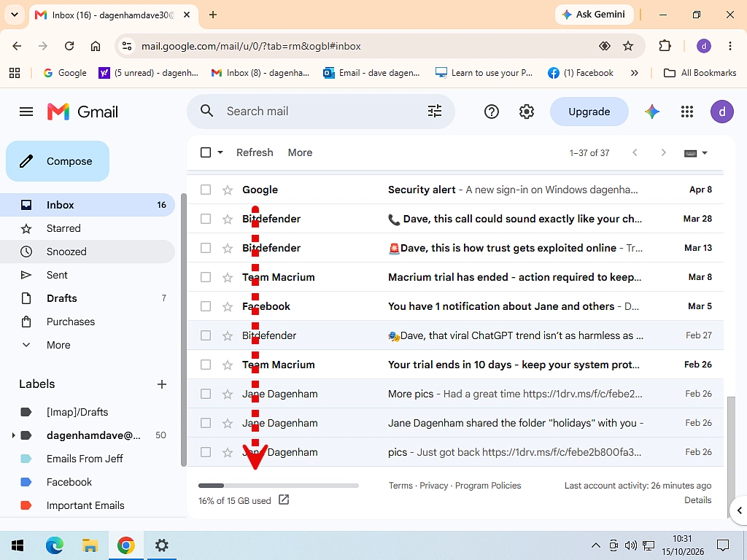The width and height of the screenshot is (747, 560).
Task: Click Ask Gemini button in Chrome
Action: (x=594, y=15)
